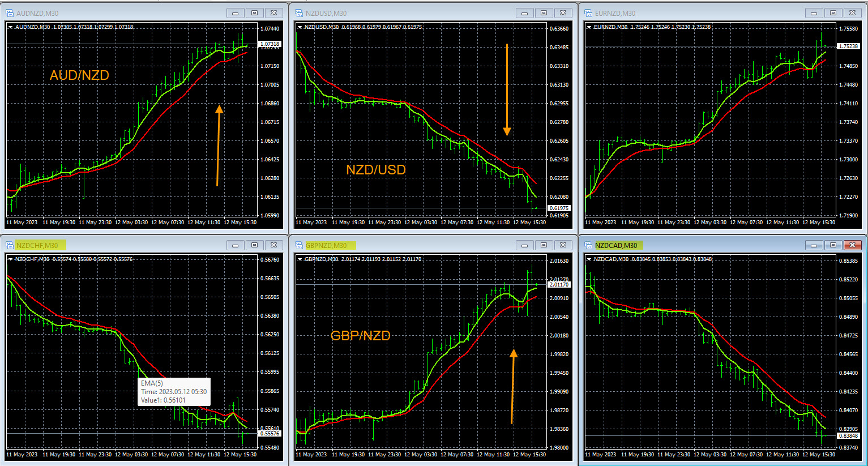Click the AUDNZD chart window icon
Image resolution: width=868 pixels, height=466 pixels.
point(10,13)
